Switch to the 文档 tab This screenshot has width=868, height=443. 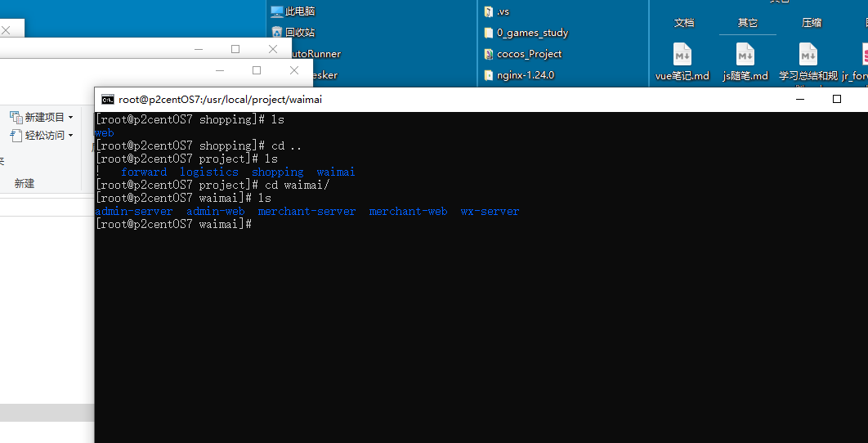684,23
